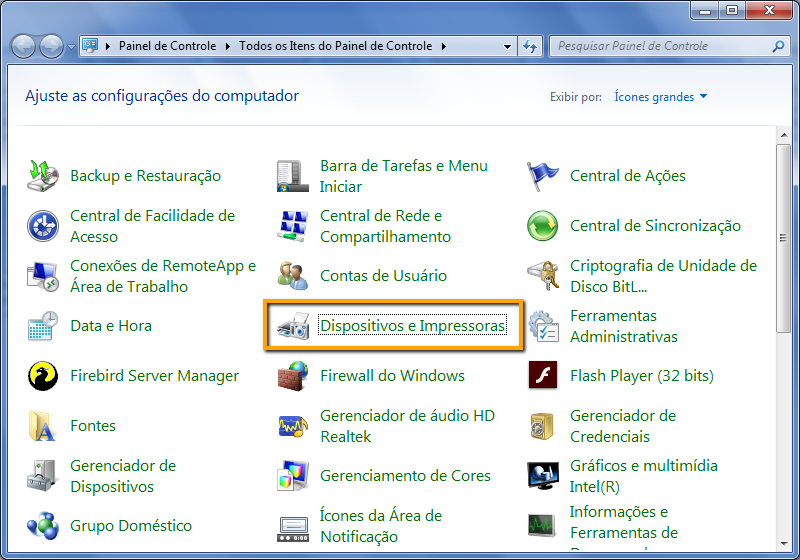Open the Firebird Server Manager icon
The image size is (800, 560).
[x=42, y=376]
